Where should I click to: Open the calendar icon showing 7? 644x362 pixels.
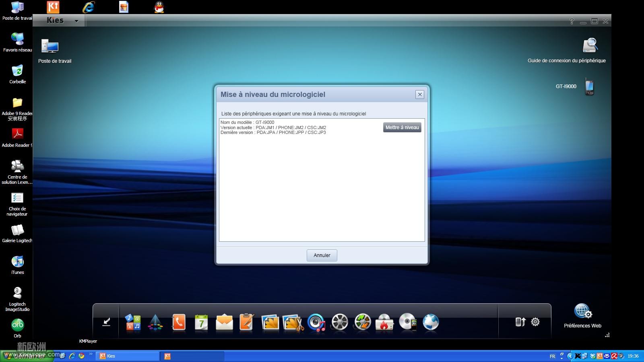tap(201, 322)
